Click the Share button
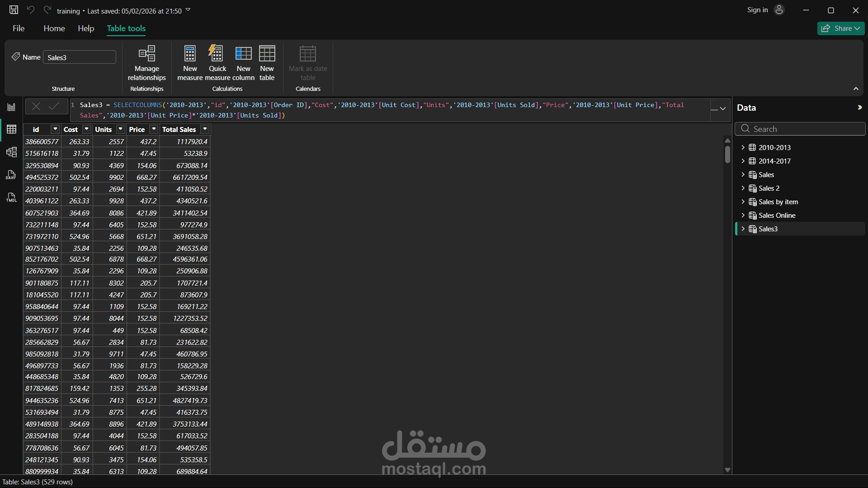 [840, 28]
